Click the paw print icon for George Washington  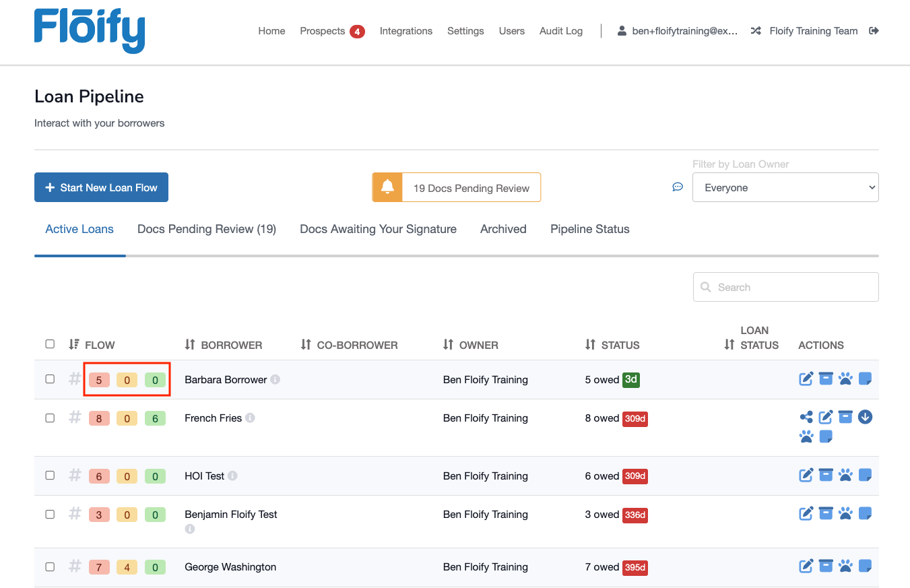(845, 566)
